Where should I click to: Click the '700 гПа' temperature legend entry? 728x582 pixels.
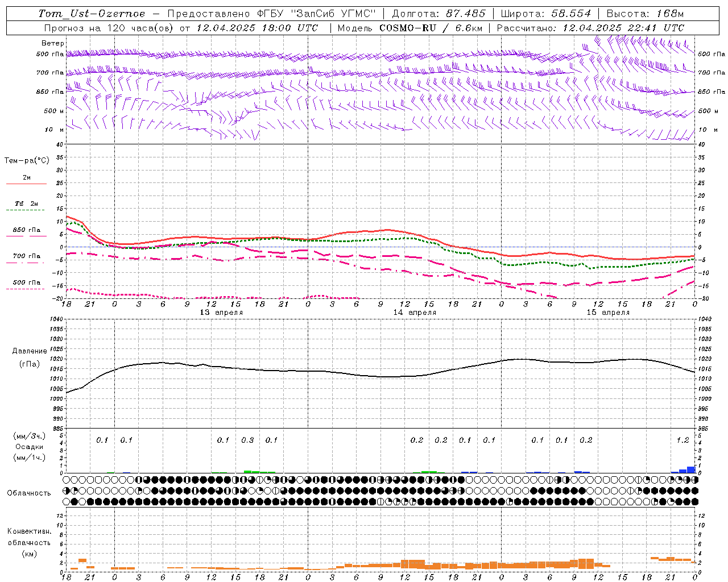26,256
